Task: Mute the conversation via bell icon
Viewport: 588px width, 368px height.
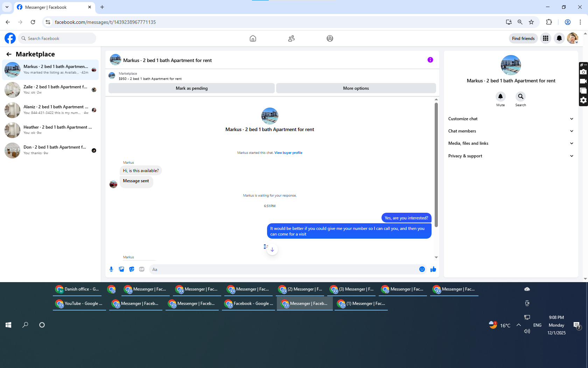Action: coord(500,96)
